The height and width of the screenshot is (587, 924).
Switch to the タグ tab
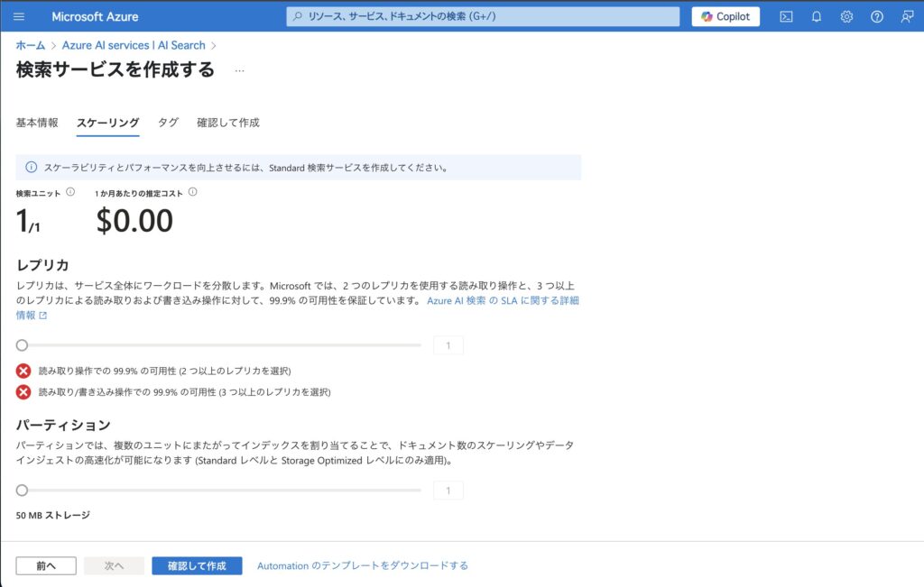168,123
